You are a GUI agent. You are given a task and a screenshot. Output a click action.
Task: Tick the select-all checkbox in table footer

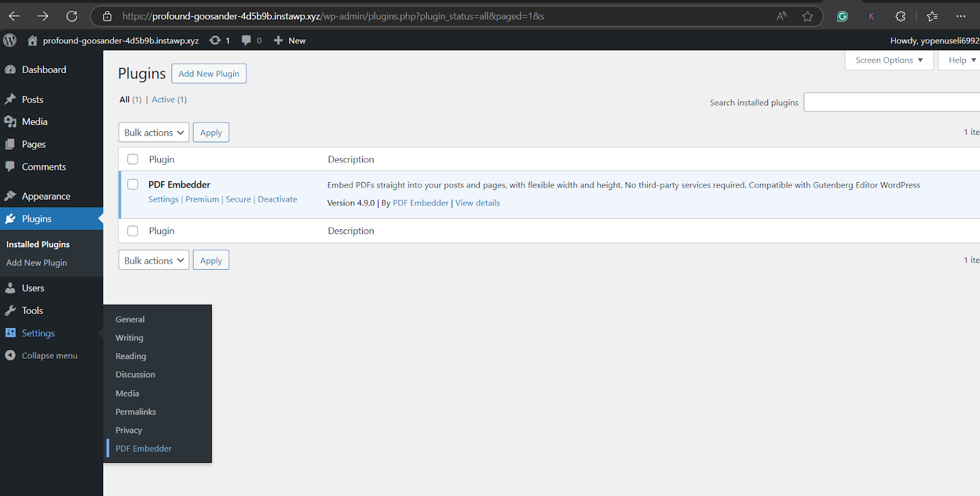pos(133,231)
